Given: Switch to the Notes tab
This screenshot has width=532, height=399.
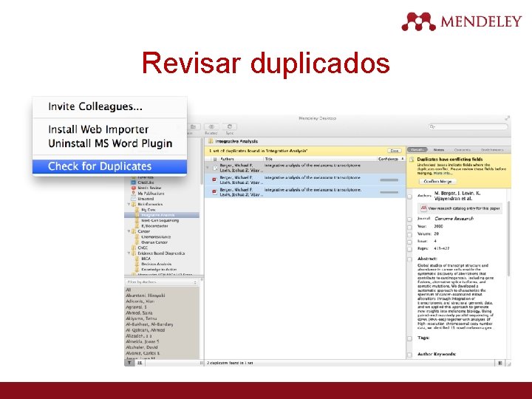Looking at the screenshot, I should point(438,149).
